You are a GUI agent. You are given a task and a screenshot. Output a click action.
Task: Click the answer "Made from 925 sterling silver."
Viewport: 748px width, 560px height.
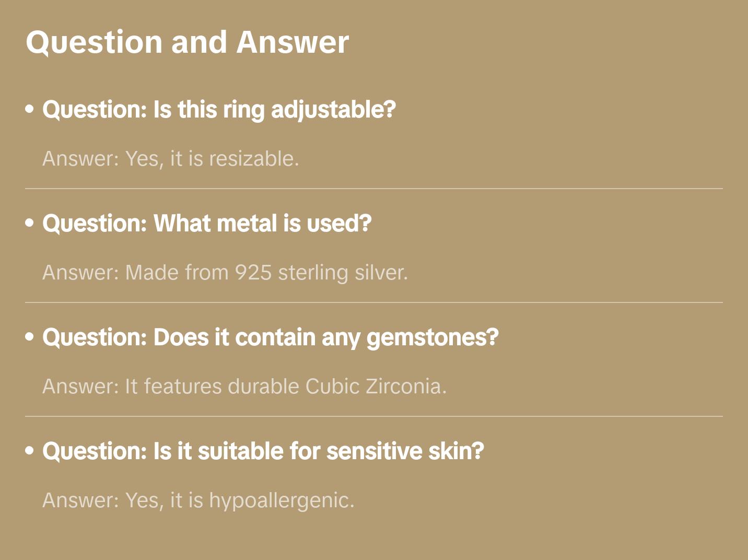(x=225, y=273)
